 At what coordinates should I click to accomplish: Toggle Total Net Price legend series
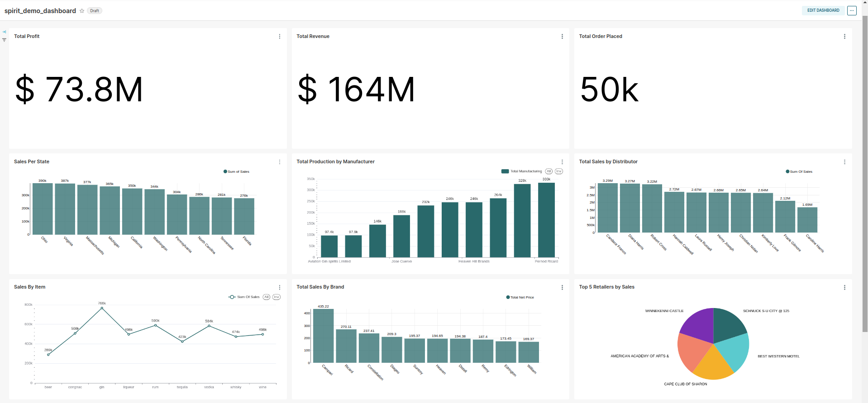click(x=520, y=298)
